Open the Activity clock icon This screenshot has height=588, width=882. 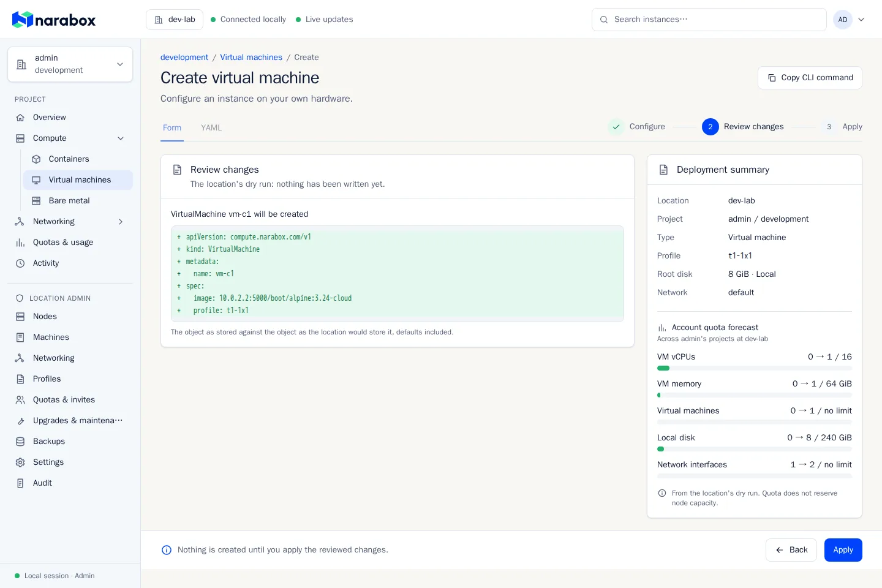[20, 263]
